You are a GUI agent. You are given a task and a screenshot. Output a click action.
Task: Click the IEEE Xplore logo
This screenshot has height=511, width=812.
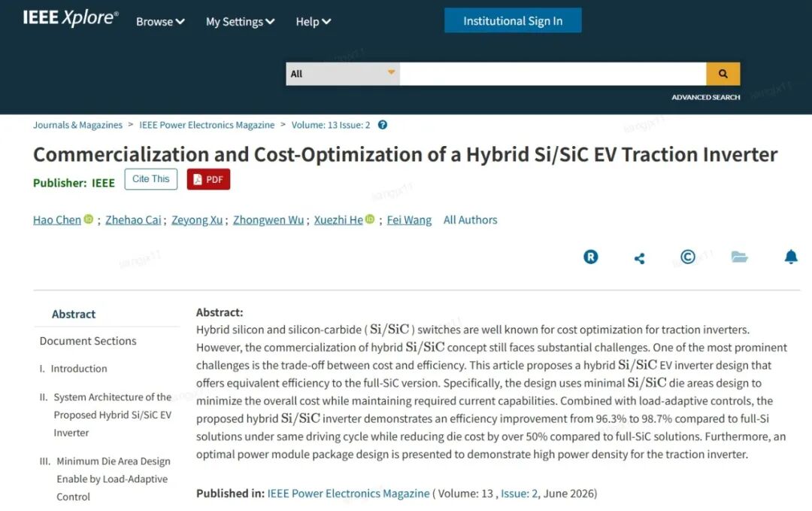(x=71, y=18)
